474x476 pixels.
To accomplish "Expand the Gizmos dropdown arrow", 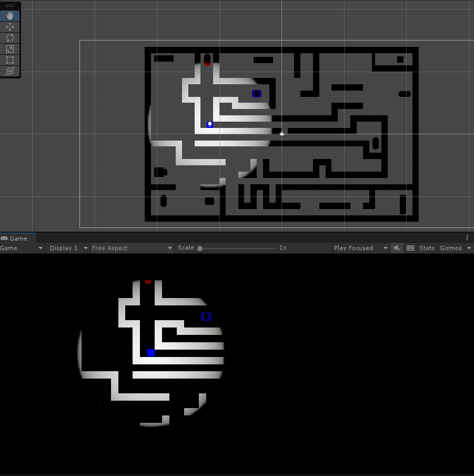I will 468,247.
